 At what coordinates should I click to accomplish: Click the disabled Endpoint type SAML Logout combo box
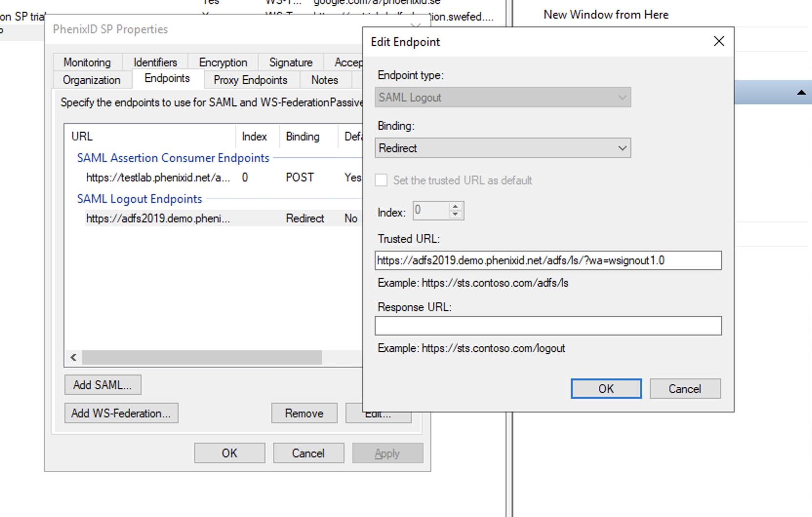503,98
